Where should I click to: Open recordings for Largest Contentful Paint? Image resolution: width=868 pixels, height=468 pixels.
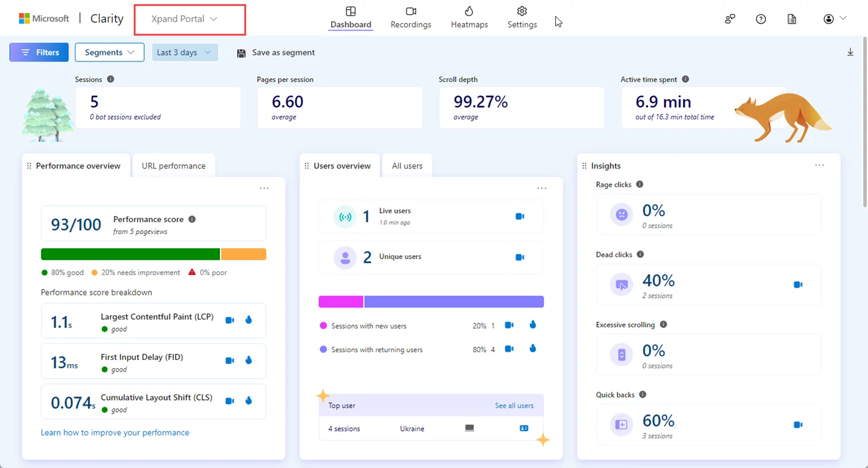coord(230,320)
